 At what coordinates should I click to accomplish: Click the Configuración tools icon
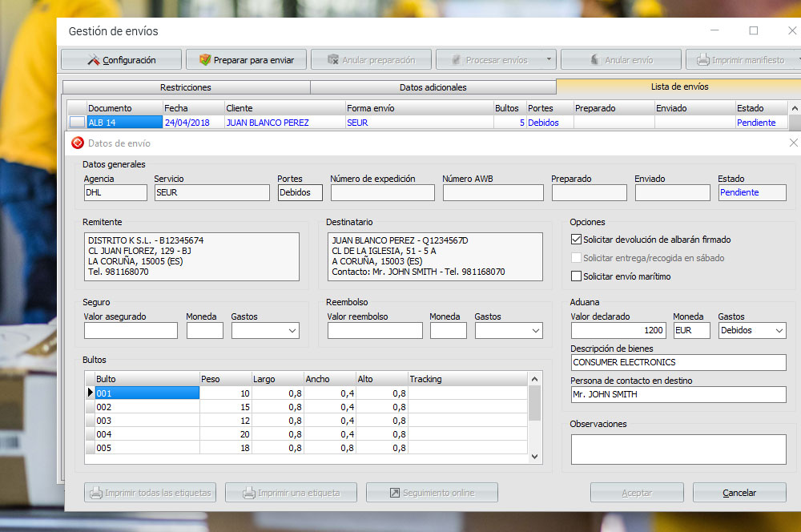point(94,60)
